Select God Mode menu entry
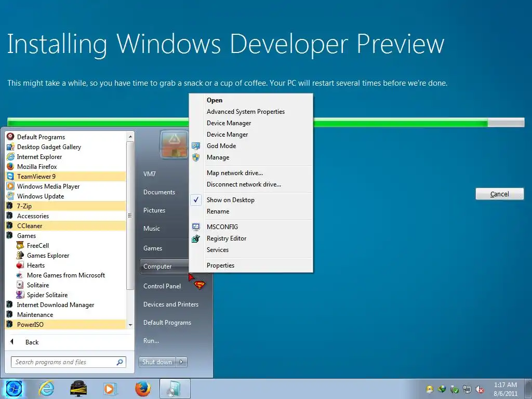The height and width of the screenshot is (399, 532). [x=250, y=146]
